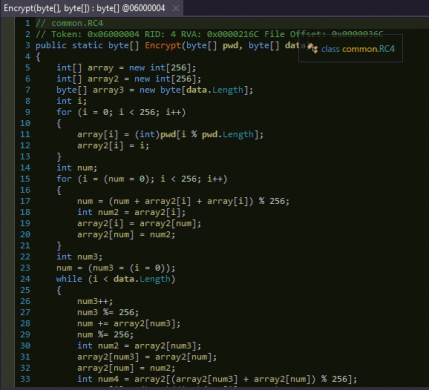The width and height of the screenshot is (429, 390).
Task: Click 'num3++;' statement on line 26
Action: [95, 301]
